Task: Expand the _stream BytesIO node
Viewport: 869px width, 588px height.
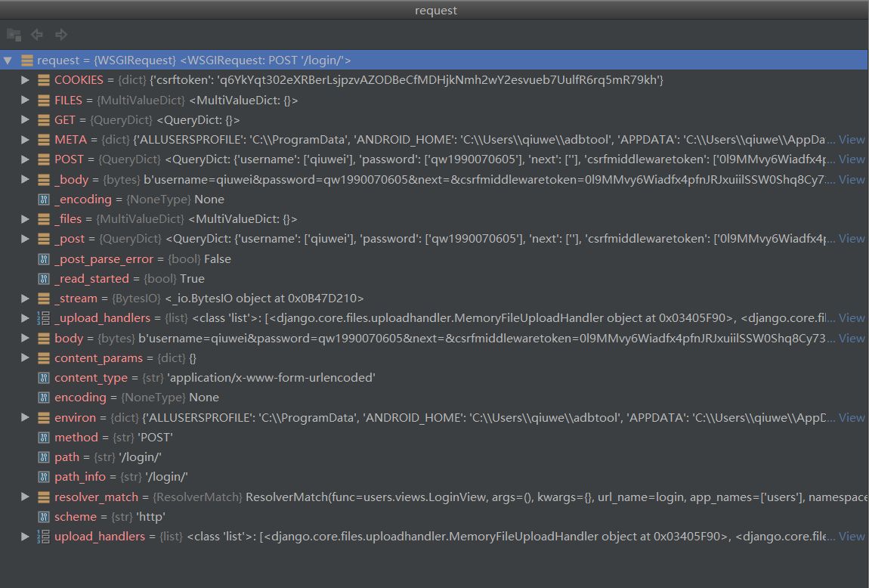Action: pos(25,298)
